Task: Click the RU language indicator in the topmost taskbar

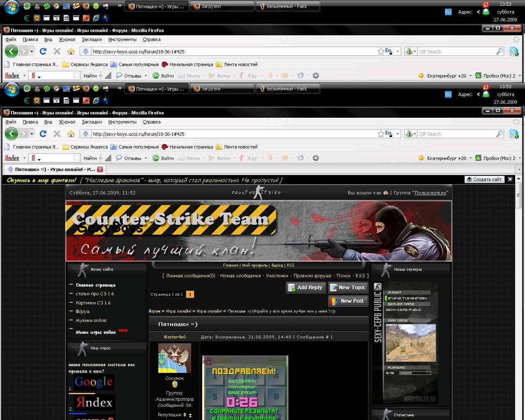Action: 448,12
